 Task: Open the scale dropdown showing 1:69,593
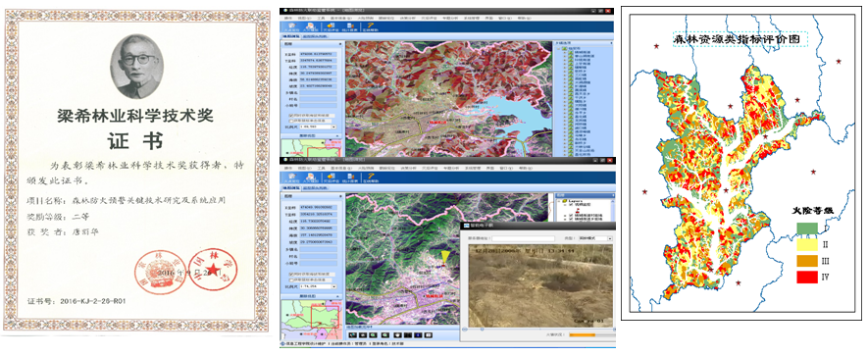point(319,127)
